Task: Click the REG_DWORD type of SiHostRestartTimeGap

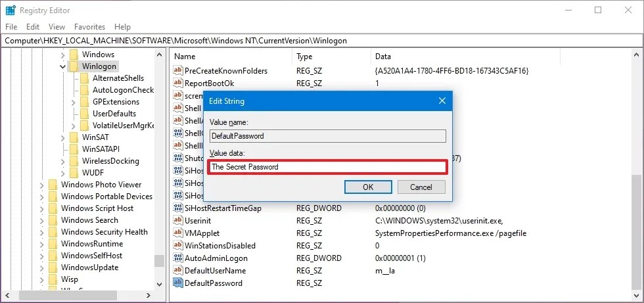Action: coord(319,208)
